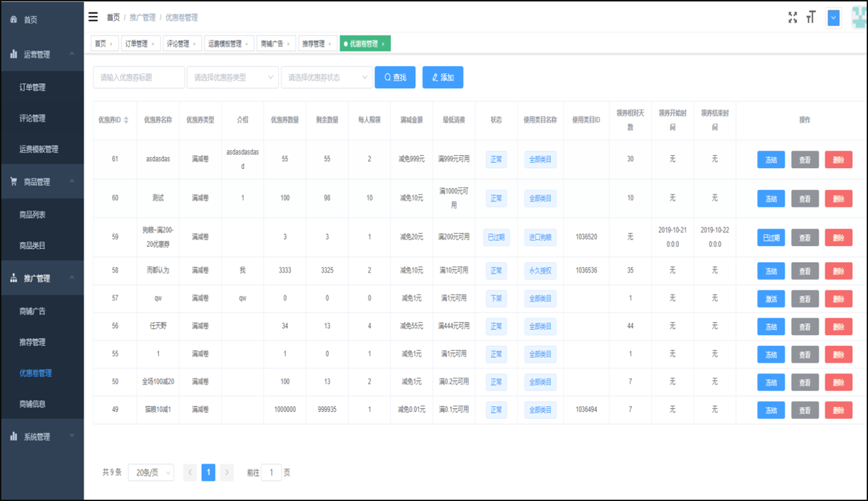Click 冻结 for coupon asdasdas

click(x=771, y=159)
